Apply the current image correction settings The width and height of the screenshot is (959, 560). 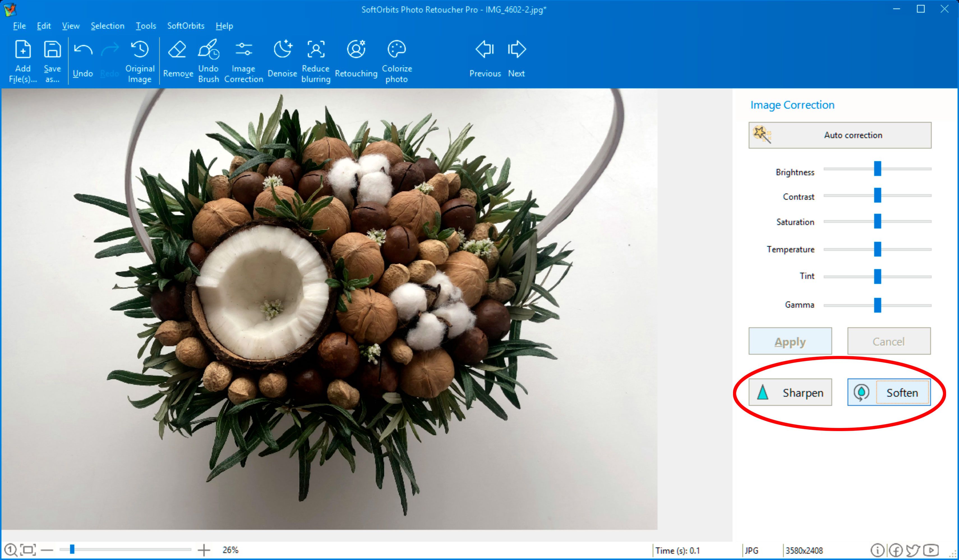(790, 341)
